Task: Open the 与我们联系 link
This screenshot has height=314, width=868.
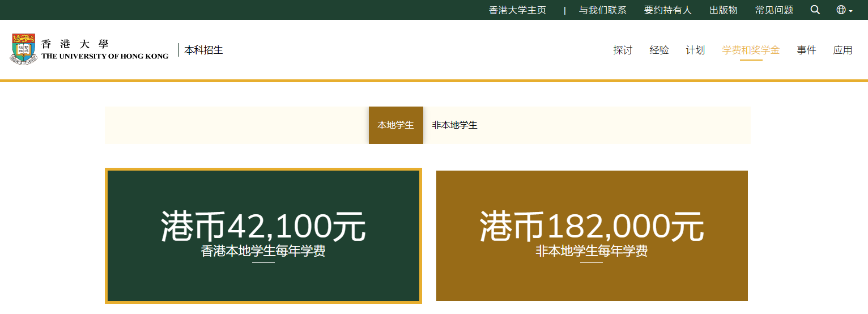Action: tap(602, 10)
